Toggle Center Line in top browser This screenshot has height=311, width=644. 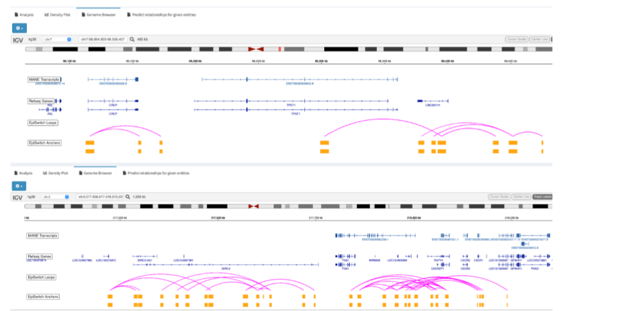(x=539, y=39)
